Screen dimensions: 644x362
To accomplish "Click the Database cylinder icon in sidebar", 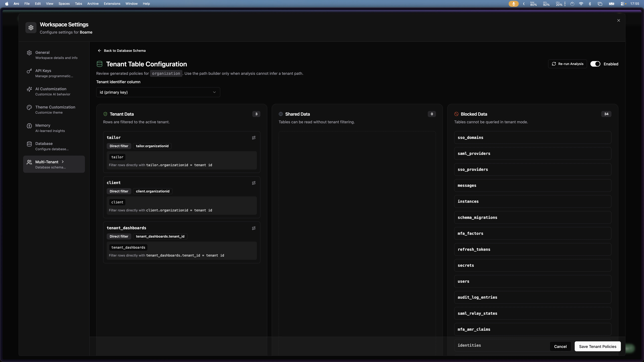I will click(x=29, y=144).
